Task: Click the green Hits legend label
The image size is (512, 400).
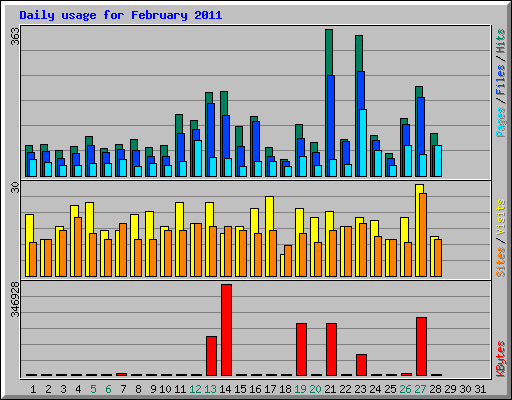Action: click(501, 41)
